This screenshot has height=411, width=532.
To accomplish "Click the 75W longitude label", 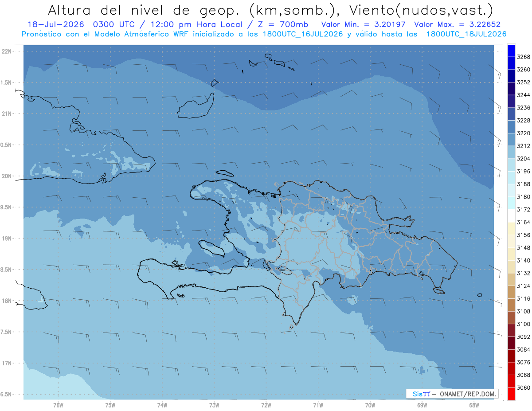I will (110, 405).
